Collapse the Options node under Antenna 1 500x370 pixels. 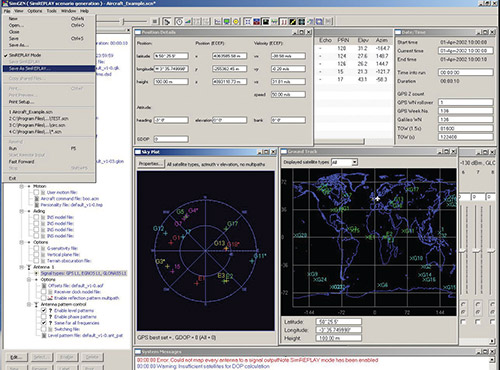click(29, 280)
